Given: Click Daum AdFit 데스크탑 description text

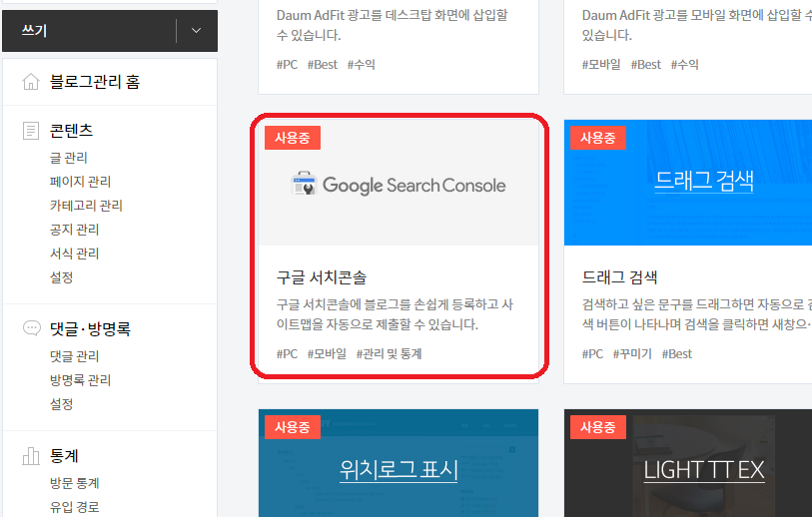Looking at the screenshot, I should pos(393,25).
